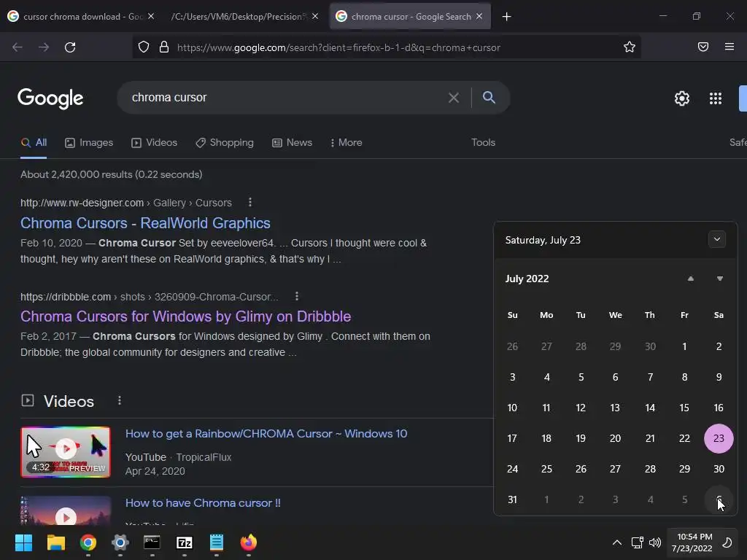Open the Save to Pocket icon
The width and height of the screenshot is (747, 560).
tap(703, 47)
